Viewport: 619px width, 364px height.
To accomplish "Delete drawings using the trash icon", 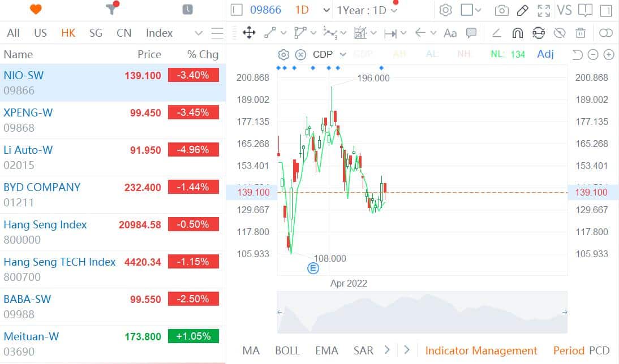I will click(x=581, y=33).
